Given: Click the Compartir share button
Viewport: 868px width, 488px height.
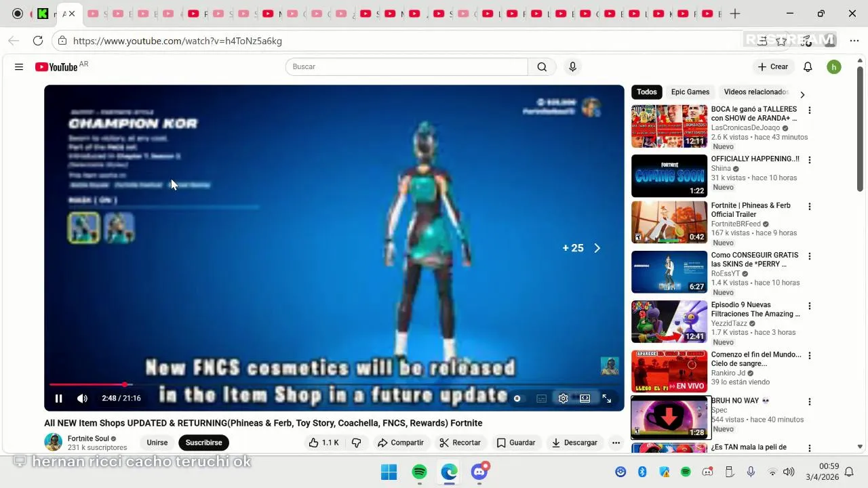Looking at the screenshot, I should click(x=401, y=443).
